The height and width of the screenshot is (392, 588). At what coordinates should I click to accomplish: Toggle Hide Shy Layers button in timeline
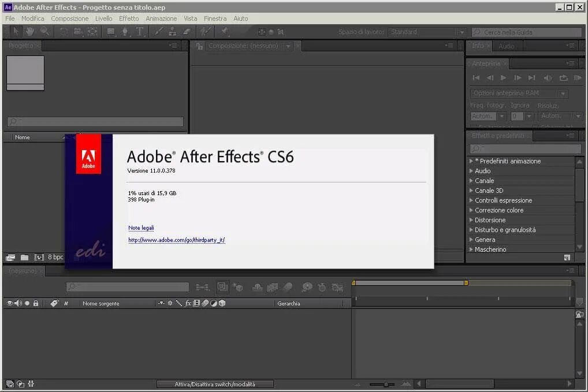click(257, 288)
